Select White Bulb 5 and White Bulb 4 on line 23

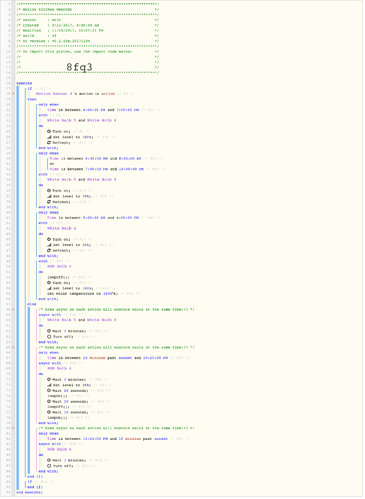pos(82,120)
